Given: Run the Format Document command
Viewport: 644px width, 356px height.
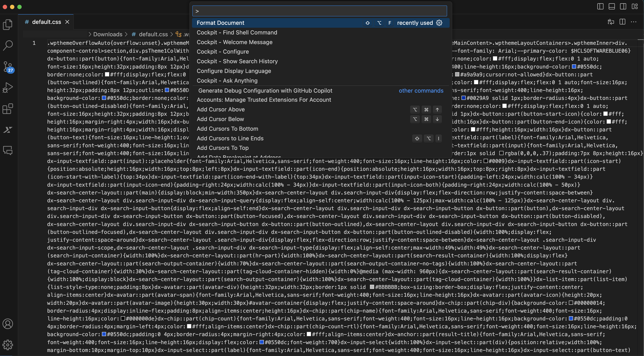Looking at the screenshot, I should [220, 23].
